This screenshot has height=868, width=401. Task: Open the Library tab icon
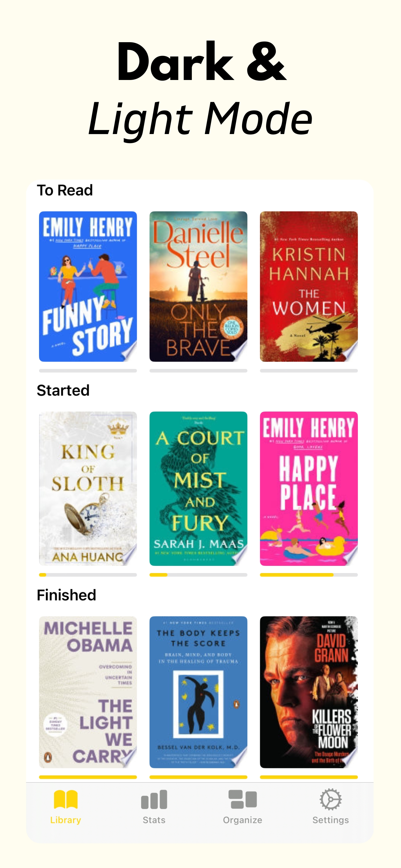coord(66,799)
